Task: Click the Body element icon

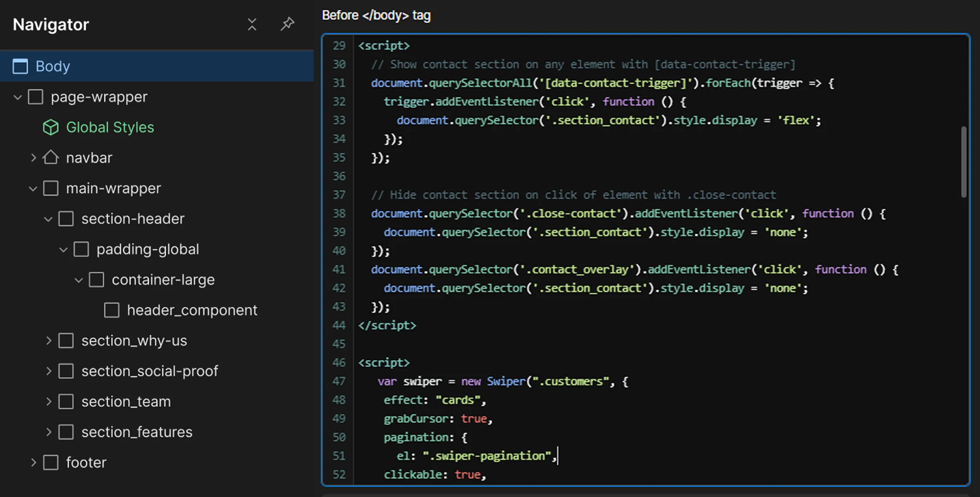Action: pos(20,66)
